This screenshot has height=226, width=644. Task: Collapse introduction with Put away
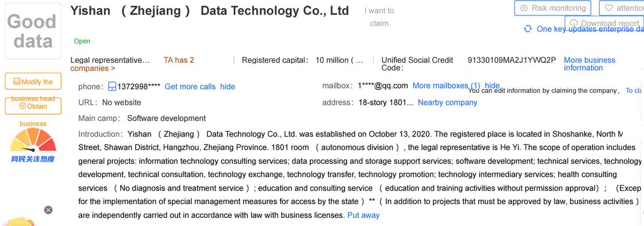[363, 215]
